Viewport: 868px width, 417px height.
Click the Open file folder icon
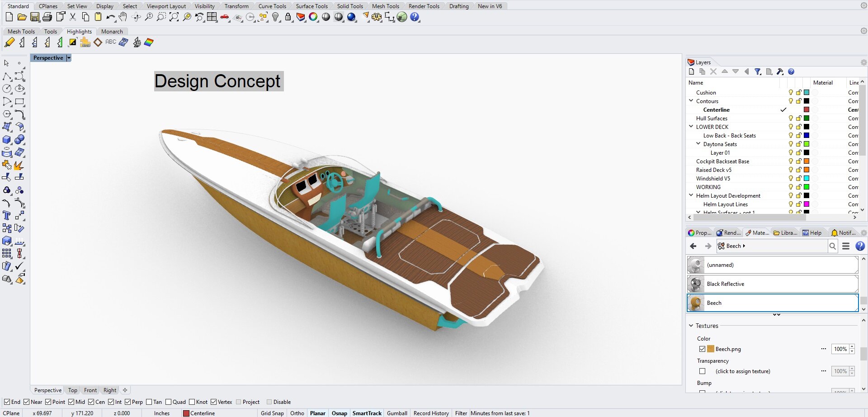[x=22, y=17]
